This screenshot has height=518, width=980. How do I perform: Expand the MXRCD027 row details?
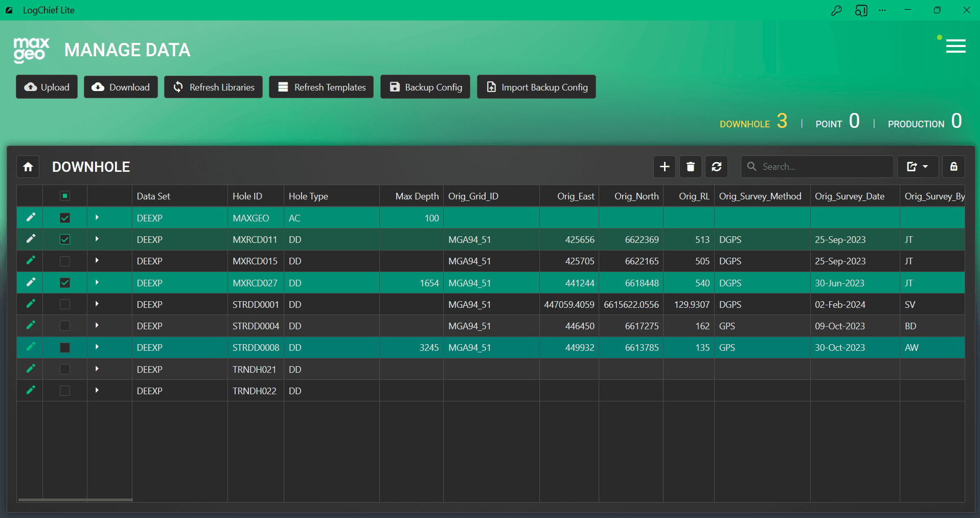tap(97, 282)
